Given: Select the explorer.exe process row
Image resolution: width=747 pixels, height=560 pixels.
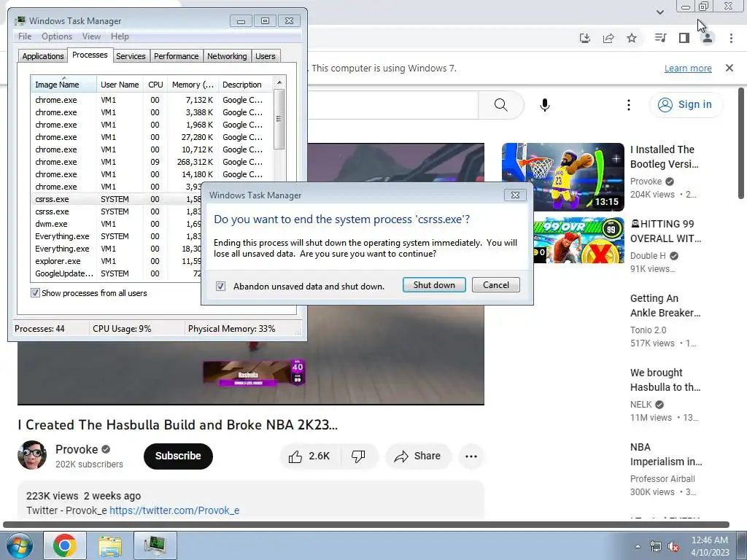Looking at the screenshot, I should 116,261.
